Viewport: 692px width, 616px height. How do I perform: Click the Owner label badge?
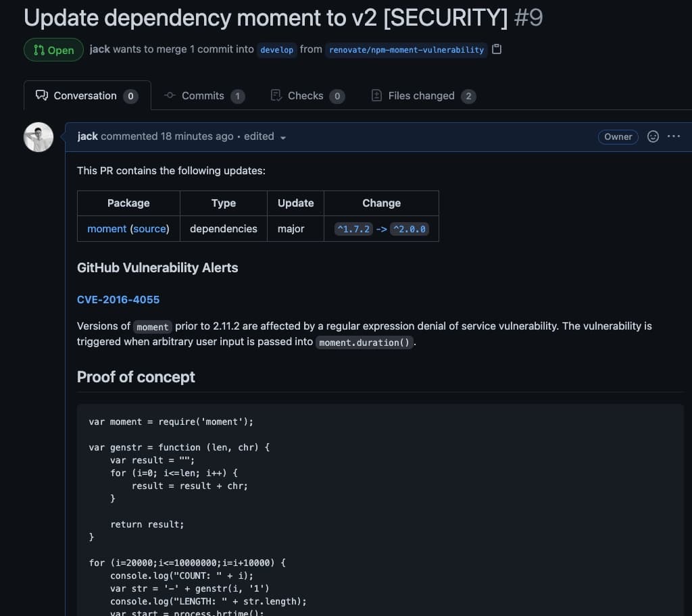pyautogui.click(x=618, y=137)
